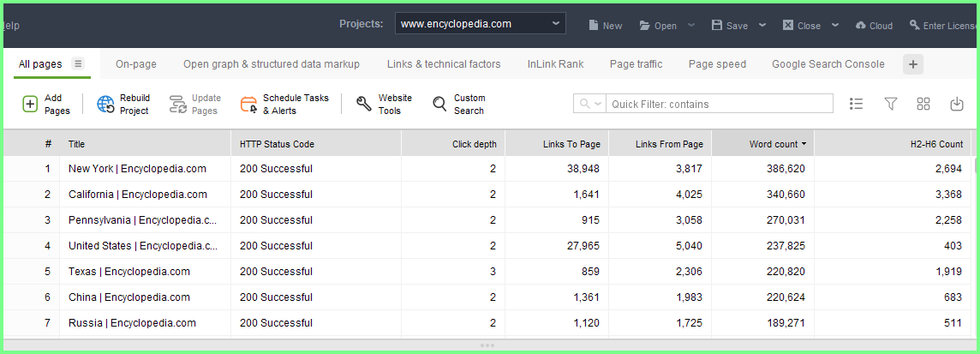Switch to the On-page tab
The height and width of the screenshot is (354, 980).
136,63
